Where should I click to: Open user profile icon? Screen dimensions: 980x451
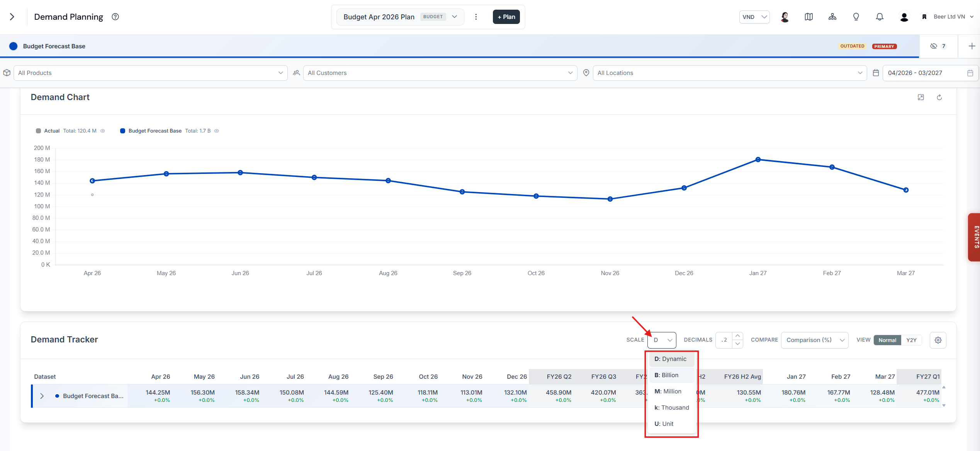(904, 17)
